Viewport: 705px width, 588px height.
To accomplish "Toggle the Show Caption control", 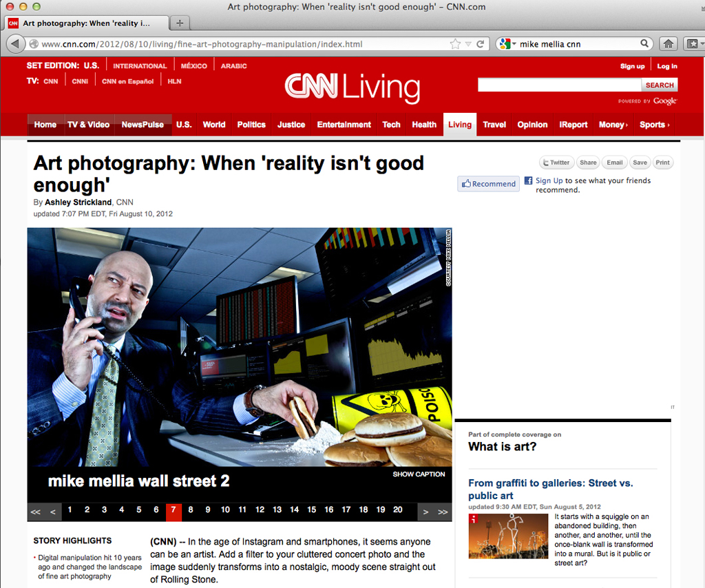I will (419, 474).
